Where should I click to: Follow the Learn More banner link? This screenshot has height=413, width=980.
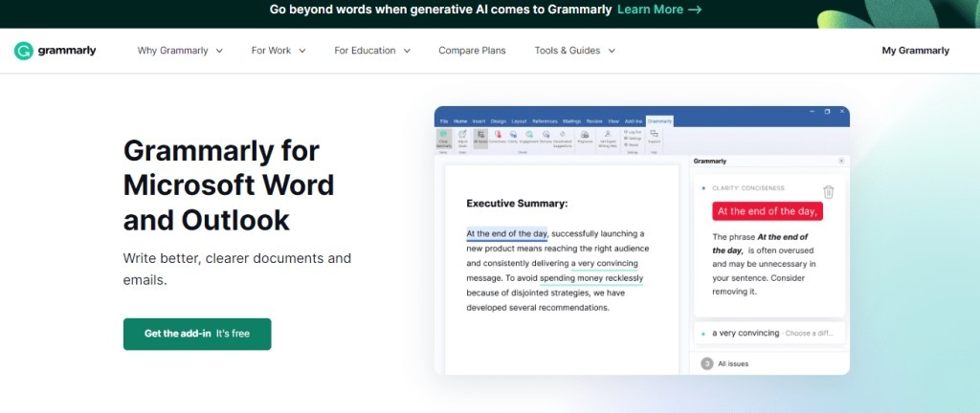pos(659,10)
